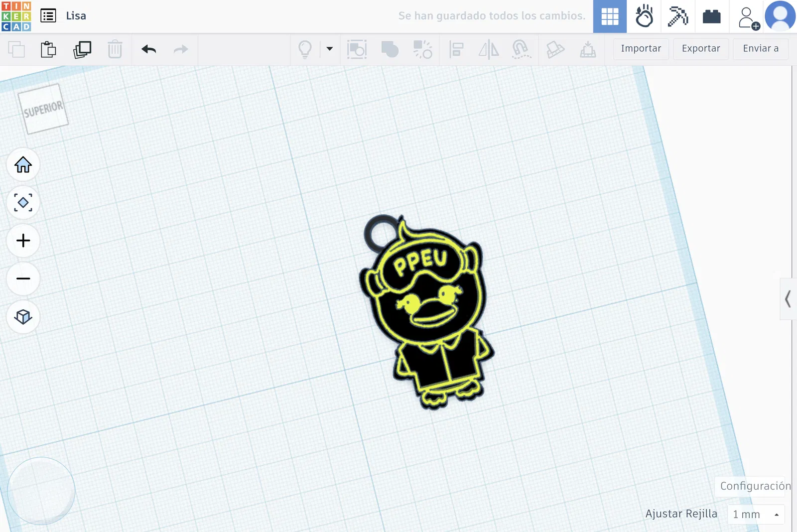Click the Duplicate and repeat icon

(82, 49)
